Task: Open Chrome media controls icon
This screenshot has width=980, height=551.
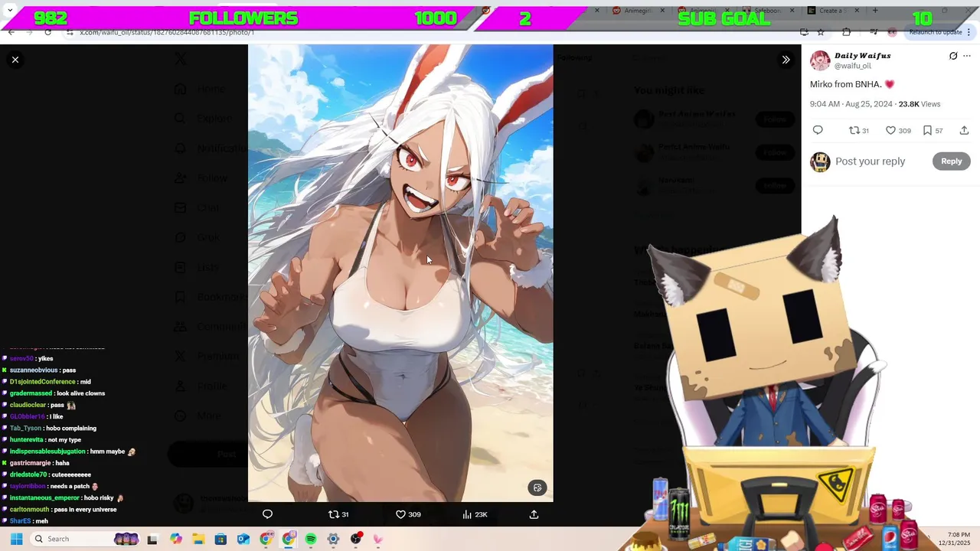Action: click(x=874, y=32)
